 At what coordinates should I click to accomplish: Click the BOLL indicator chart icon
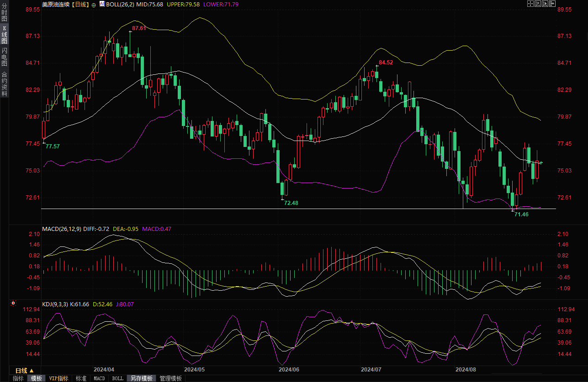[x=102, y=4]
